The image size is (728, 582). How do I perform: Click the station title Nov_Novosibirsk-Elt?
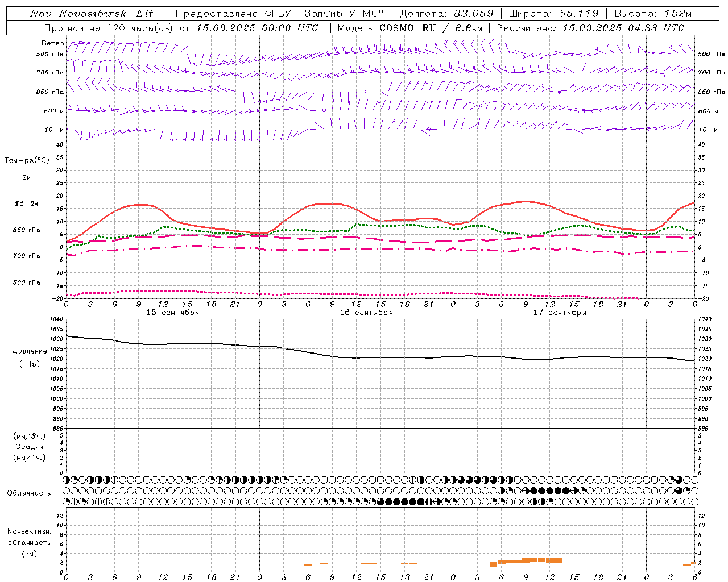pyautogui.click(x=91, y=14)
